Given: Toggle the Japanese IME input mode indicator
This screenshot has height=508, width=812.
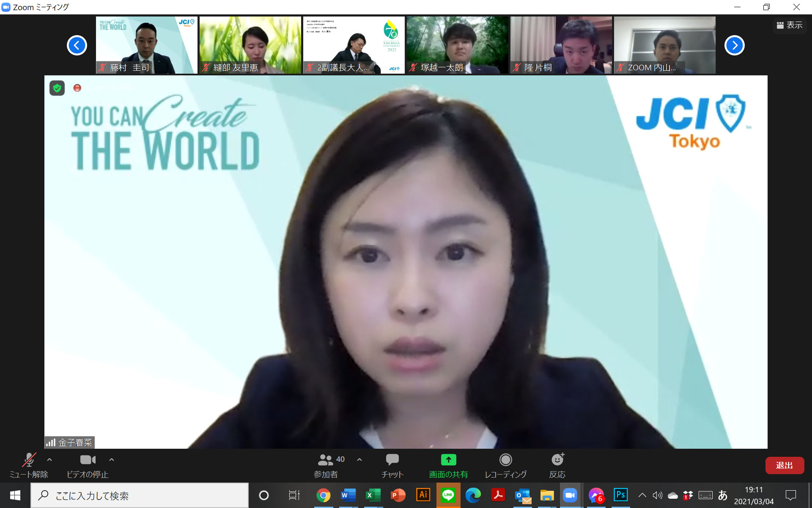Looking at the screenshot, I should 723,495.
